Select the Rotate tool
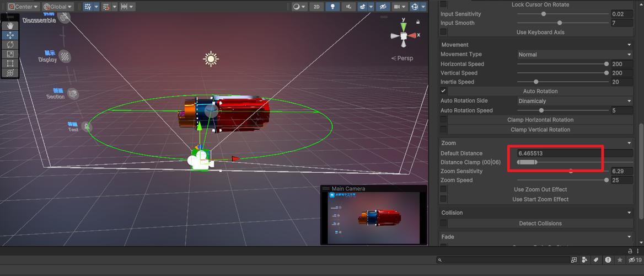The height and width of the screenshot is (276, 644). click(x=10, y=44)
